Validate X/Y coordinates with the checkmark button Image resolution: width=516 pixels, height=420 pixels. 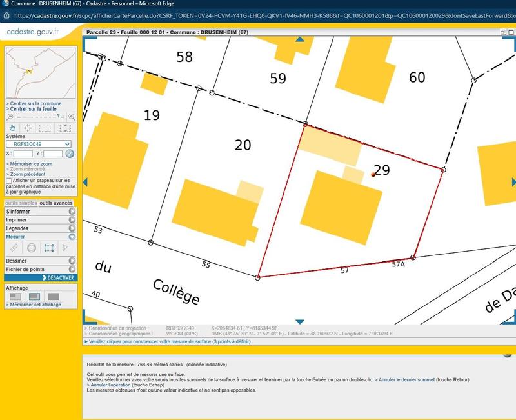[x=70, y=154]
